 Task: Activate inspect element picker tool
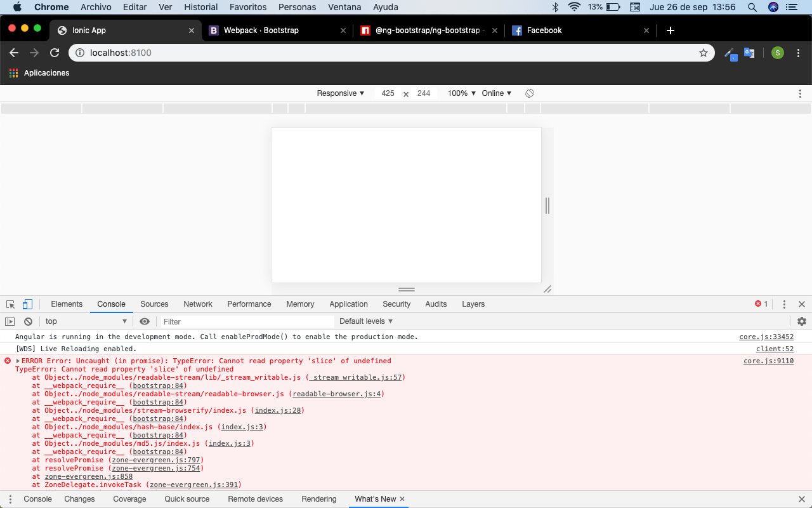(x=11, y=304)
